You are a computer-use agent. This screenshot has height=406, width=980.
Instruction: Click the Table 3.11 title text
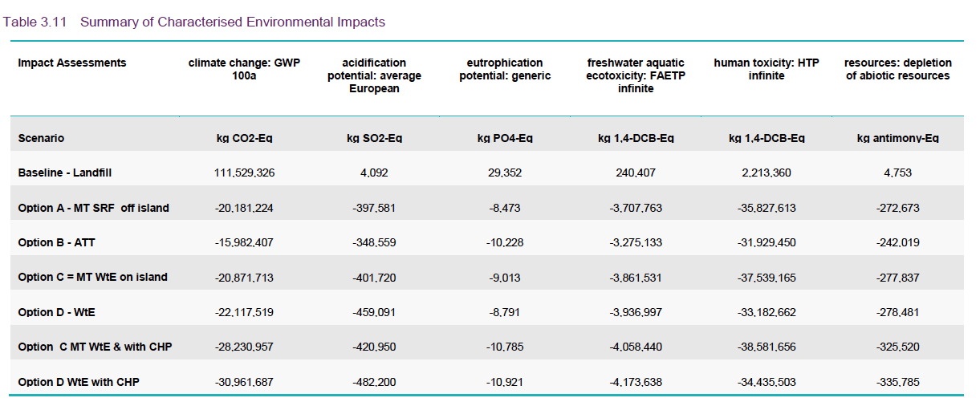point(194,22)
